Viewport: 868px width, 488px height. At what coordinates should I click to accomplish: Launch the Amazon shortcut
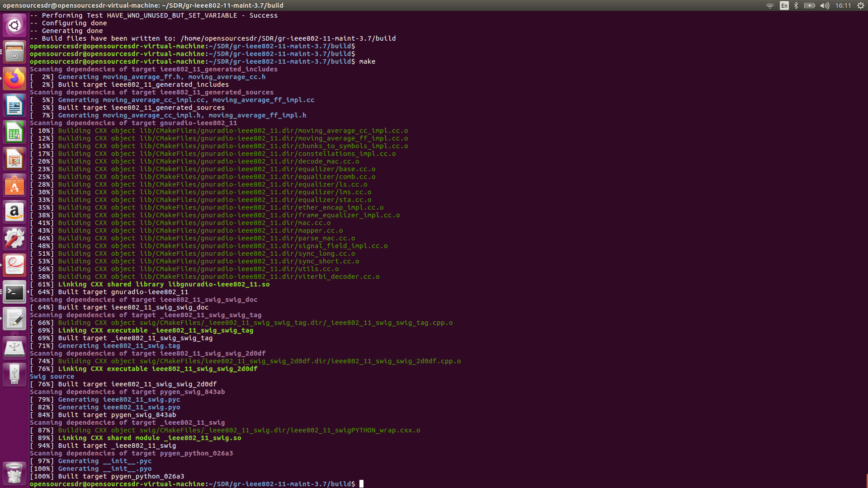(x=14, y=212)
